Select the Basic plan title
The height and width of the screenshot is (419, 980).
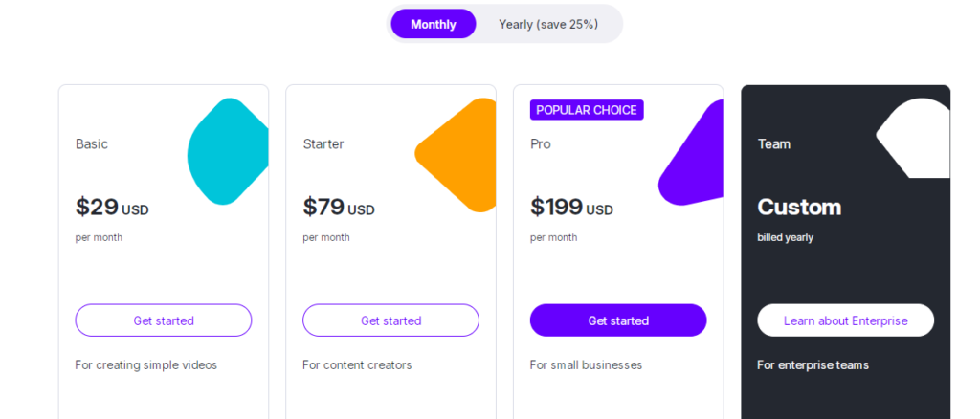coord(92,144)
